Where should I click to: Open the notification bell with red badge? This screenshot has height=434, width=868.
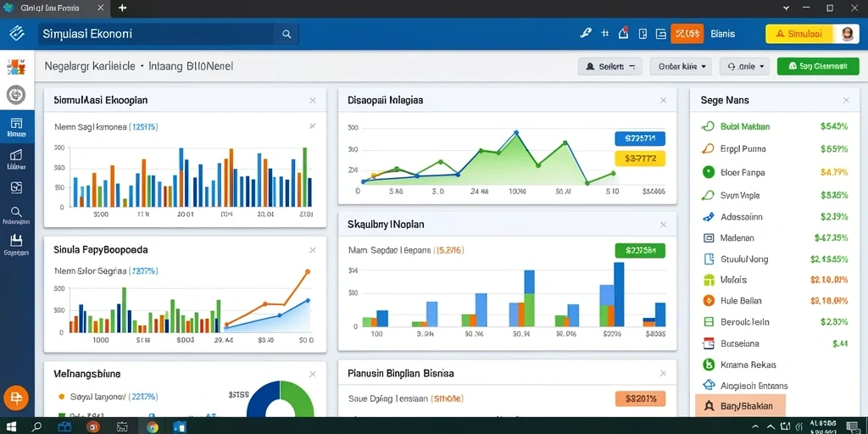[x=623, y=33]
